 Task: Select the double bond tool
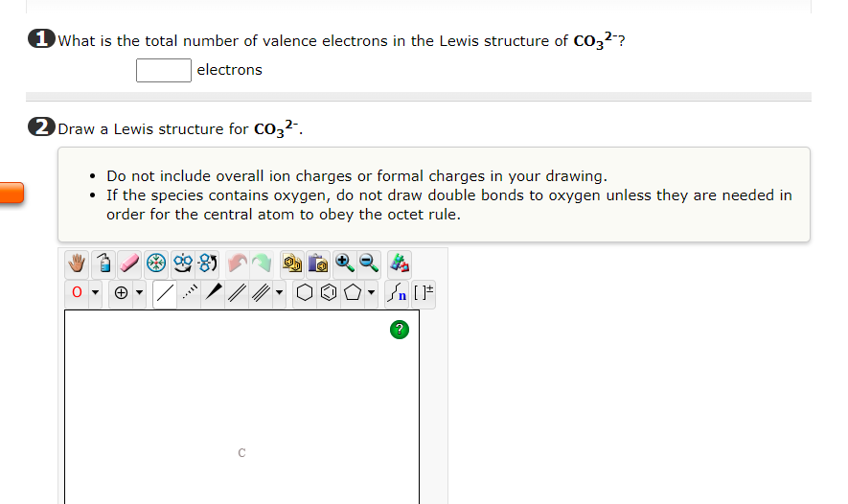tap(237, 292)
